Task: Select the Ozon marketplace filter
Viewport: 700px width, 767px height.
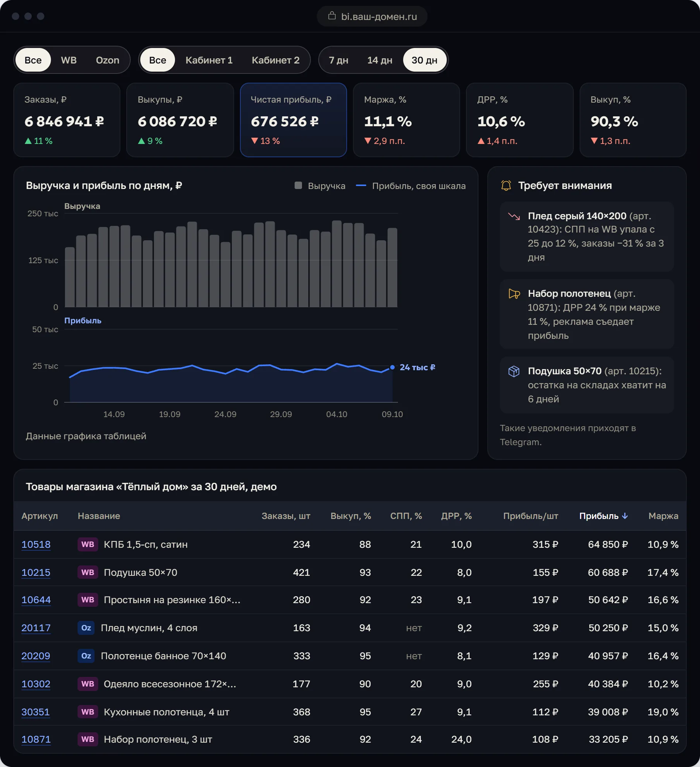Action: point(108,60)
